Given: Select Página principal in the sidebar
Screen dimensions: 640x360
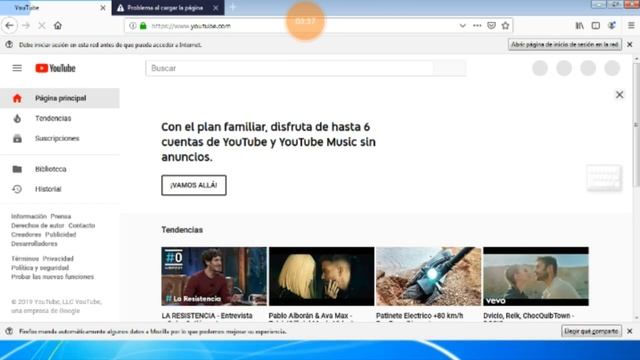Looking at the screenshot, I should coord(60,98).
